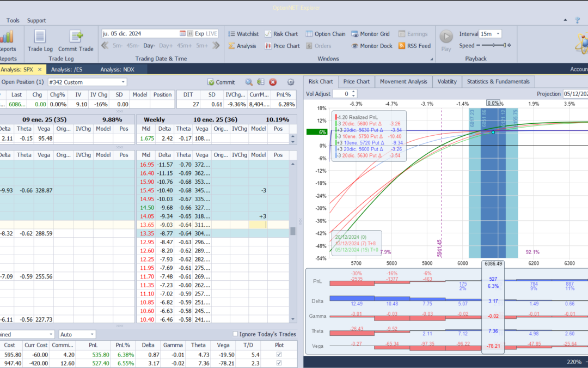Click the Play playback button
Viewport: 588px width, 368px height.
pos(446,40)
